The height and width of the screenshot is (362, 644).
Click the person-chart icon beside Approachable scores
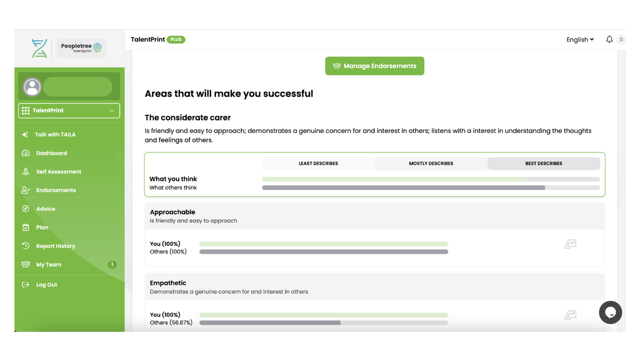click(x=570, y=244)
